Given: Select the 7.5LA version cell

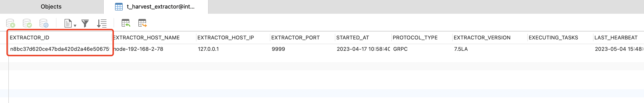Looking at the screenshot, I should [x=461, y=49].
